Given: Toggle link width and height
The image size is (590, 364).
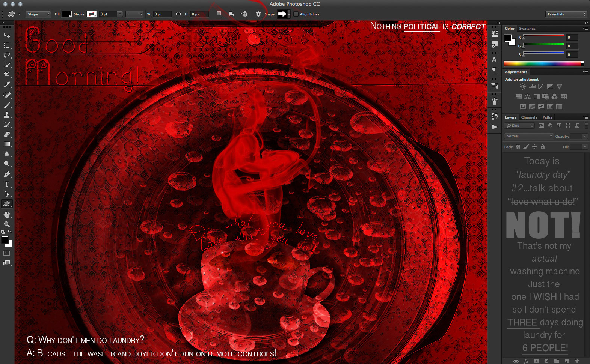Looking at the screenshot, I should click(178, 14).
